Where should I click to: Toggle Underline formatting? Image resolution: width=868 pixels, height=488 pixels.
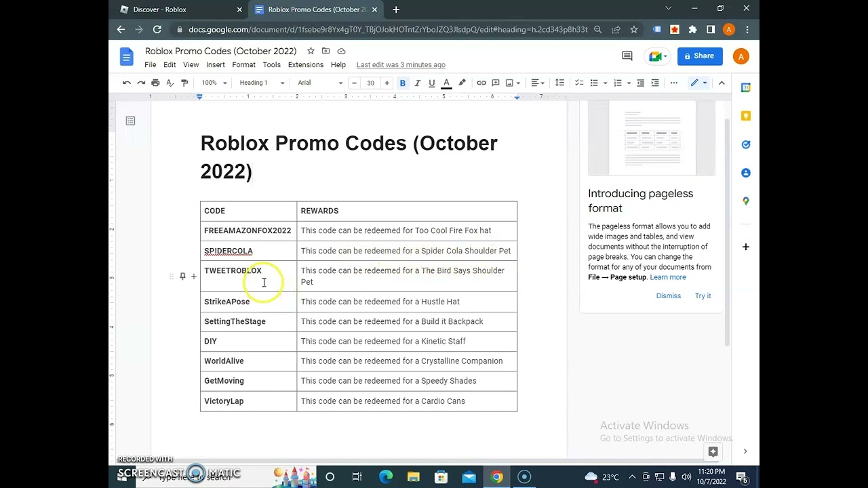(431, 83)
